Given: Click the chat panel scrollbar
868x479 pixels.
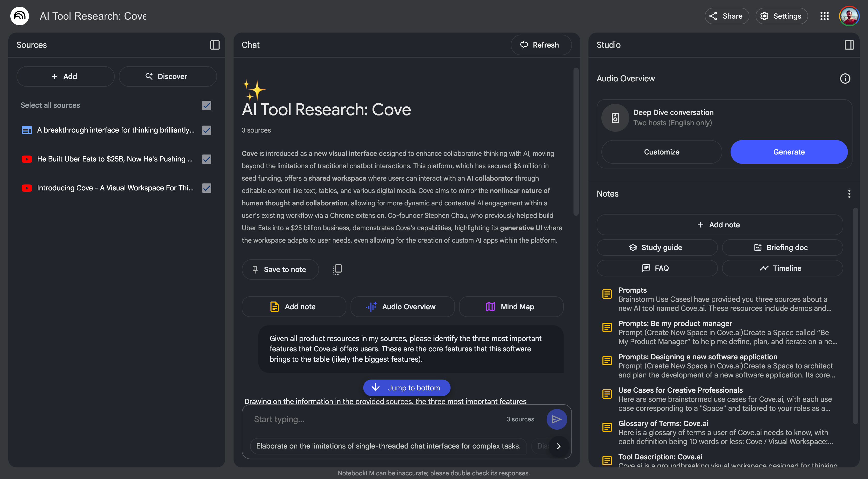Looking at the screenshot, I should (576, 142).
